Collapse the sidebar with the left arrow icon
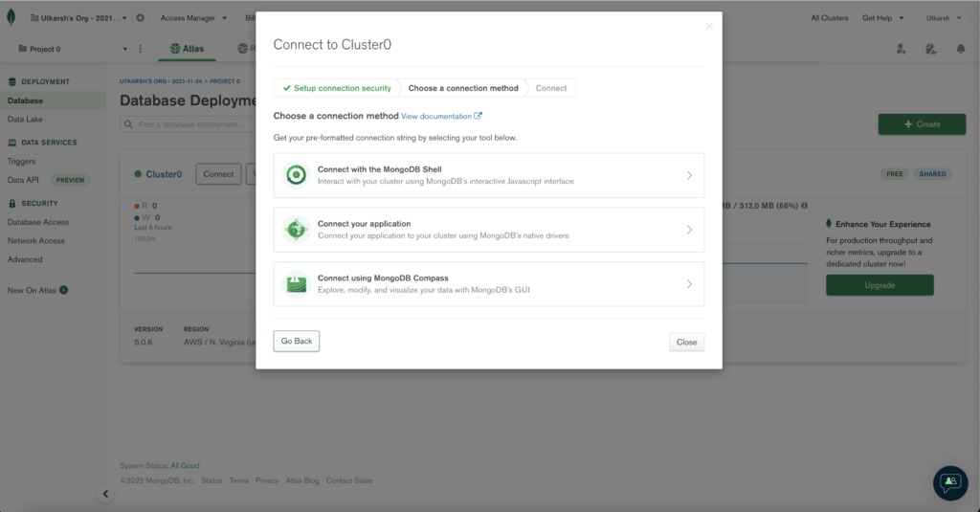This screenshot has width=980, height=512. pyautogui.click(x=106, y=494)
